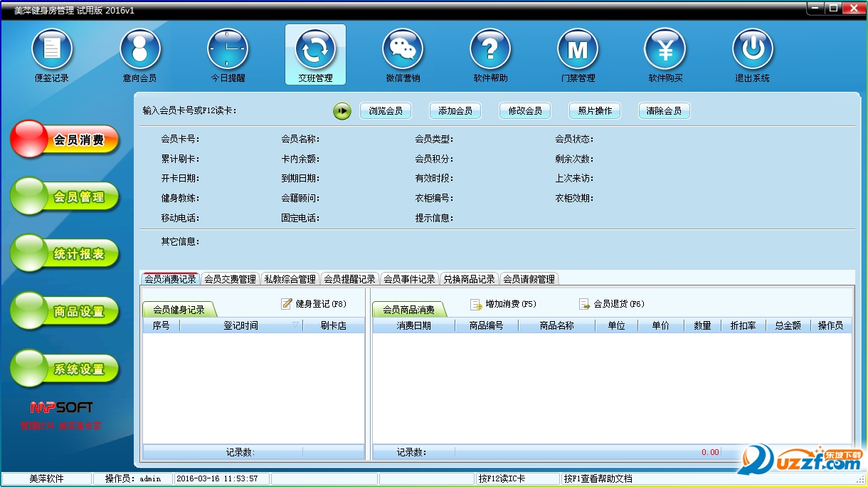Click the 操作员: admin status bar entry
Screen dimensions: 868x487
click(132, 479)
